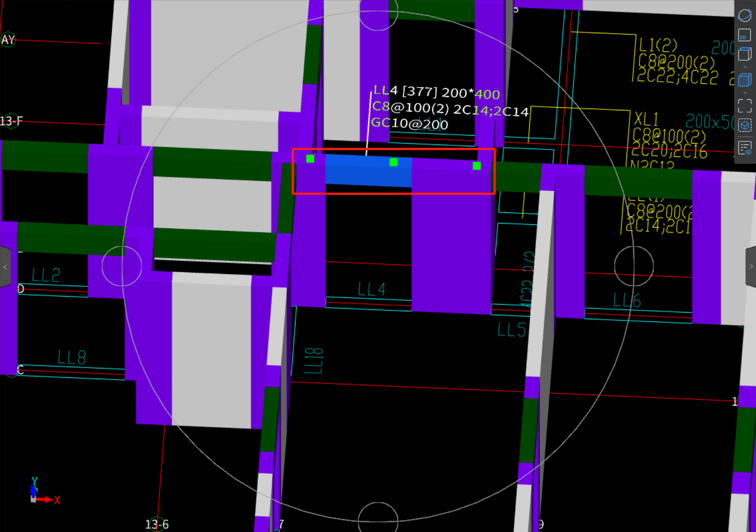Viewport: 756px width, 532px height.
Task: Switch to the 2D view mode
Action: pyautogui.click(x=744, y=35)
